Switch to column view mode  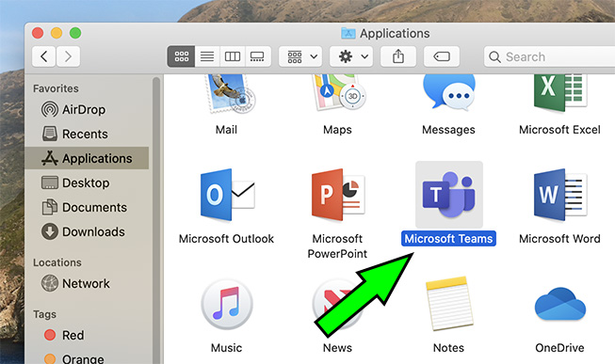(233, 56)
